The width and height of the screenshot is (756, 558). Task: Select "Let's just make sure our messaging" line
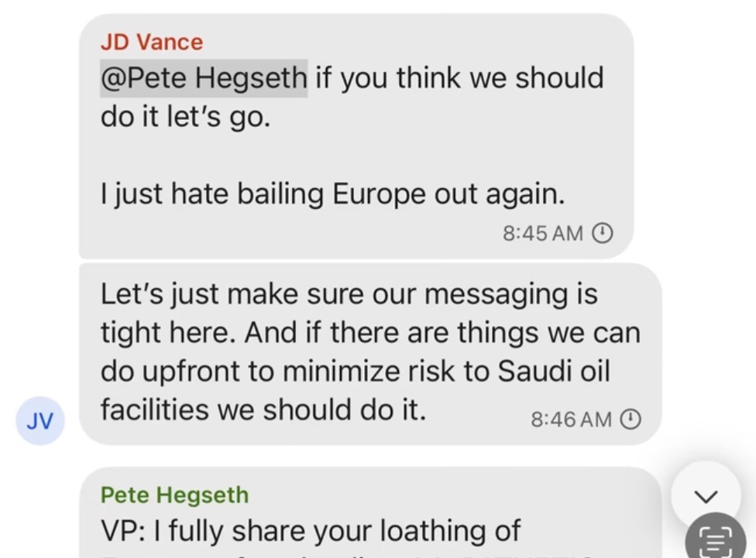click(349, 294)
